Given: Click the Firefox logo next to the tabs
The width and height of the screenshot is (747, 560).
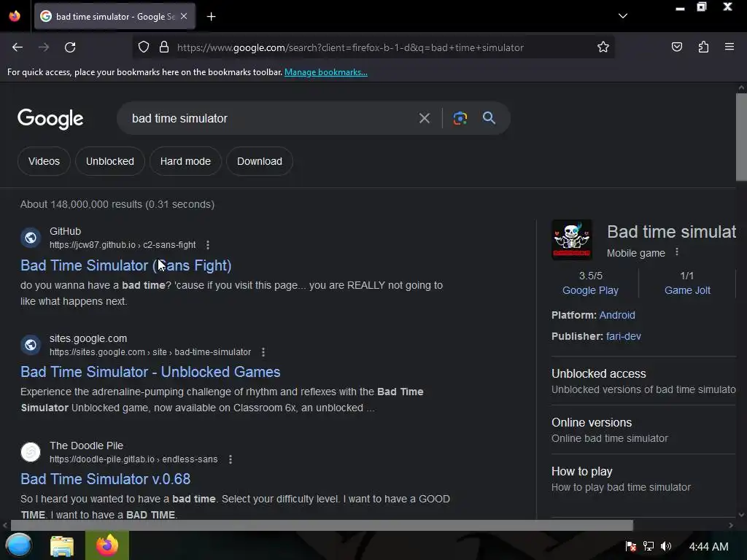Looking at the screenshot, I should pyautogui.click(x=15, y=16).
